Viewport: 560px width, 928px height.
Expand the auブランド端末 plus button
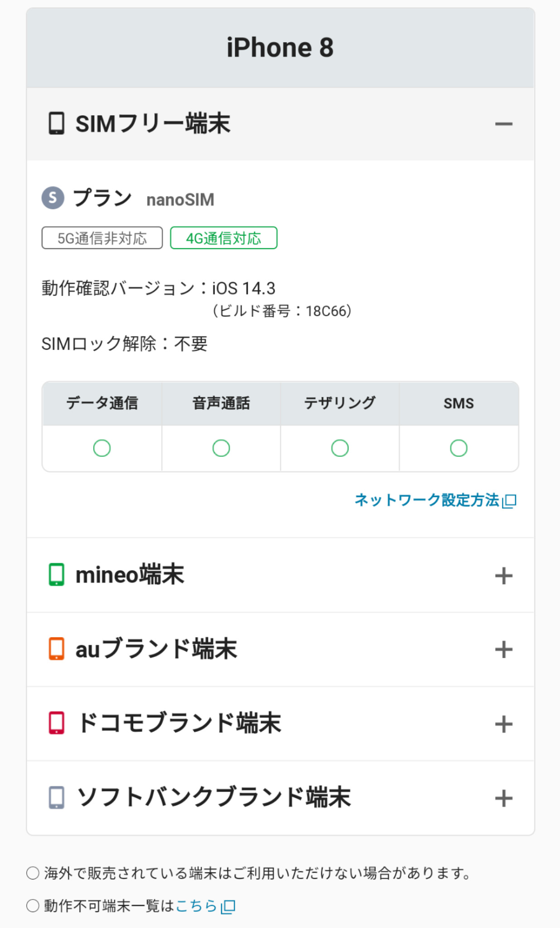click(503, 649)
